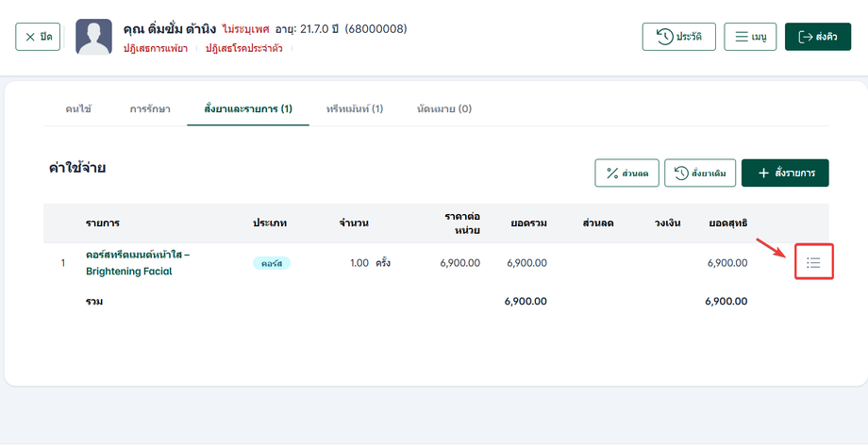Close the patient record with ปิด button
The width and height of the screenshot is (868, 446).
38,37
